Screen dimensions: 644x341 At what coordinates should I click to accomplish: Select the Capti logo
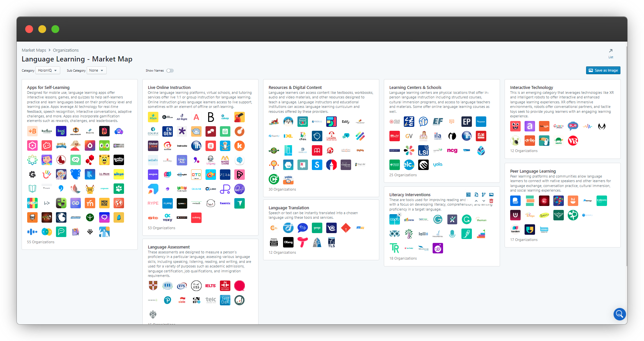(394, 219)
